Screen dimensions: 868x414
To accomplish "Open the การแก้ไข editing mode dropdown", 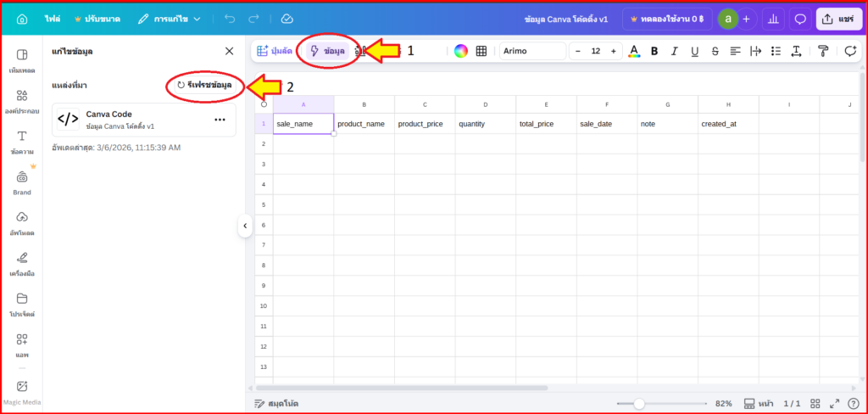I will pyautogui.click(x=170, y=19).
